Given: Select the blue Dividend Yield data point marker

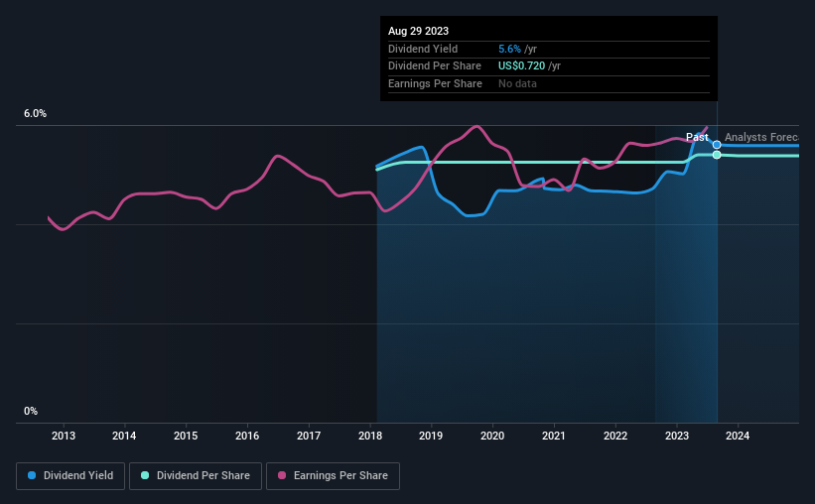Looking at the screenshot, I should tap(717, 145).
